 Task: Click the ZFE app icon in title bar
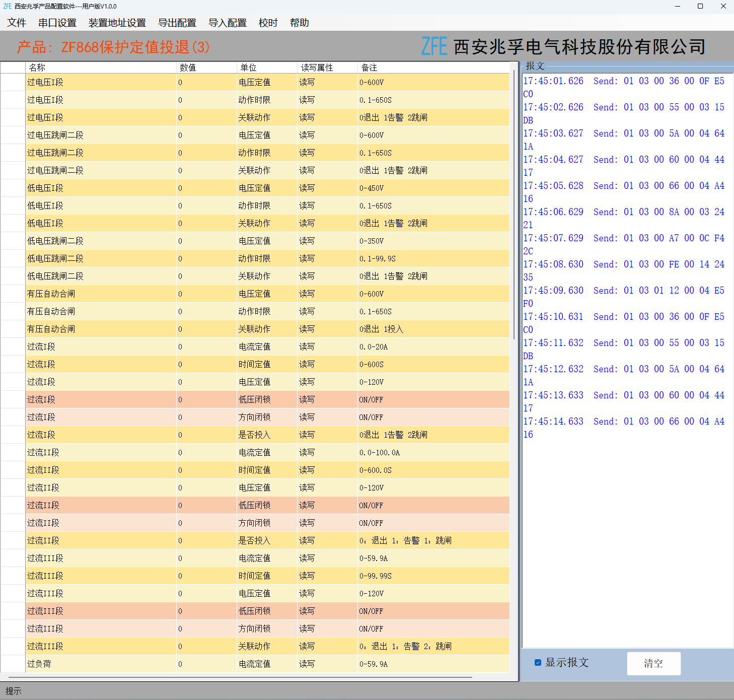[7, 6]
